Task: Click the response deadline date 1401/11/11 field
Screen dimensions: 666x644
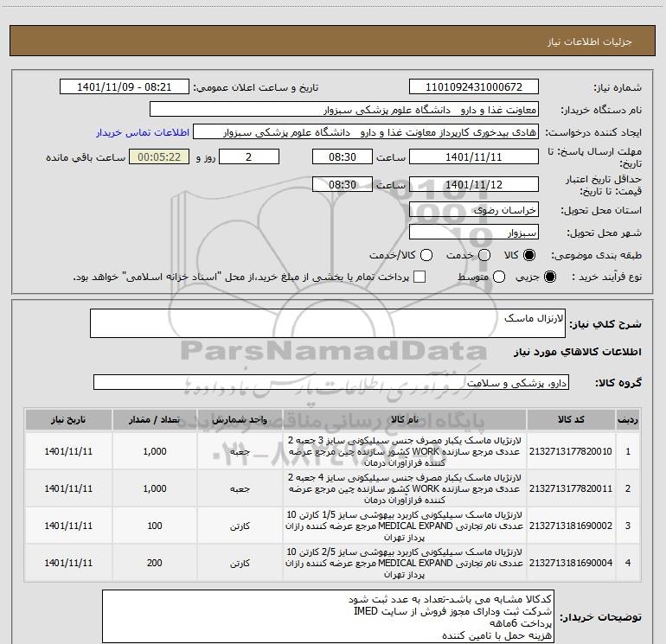Action: click(474, 156)
